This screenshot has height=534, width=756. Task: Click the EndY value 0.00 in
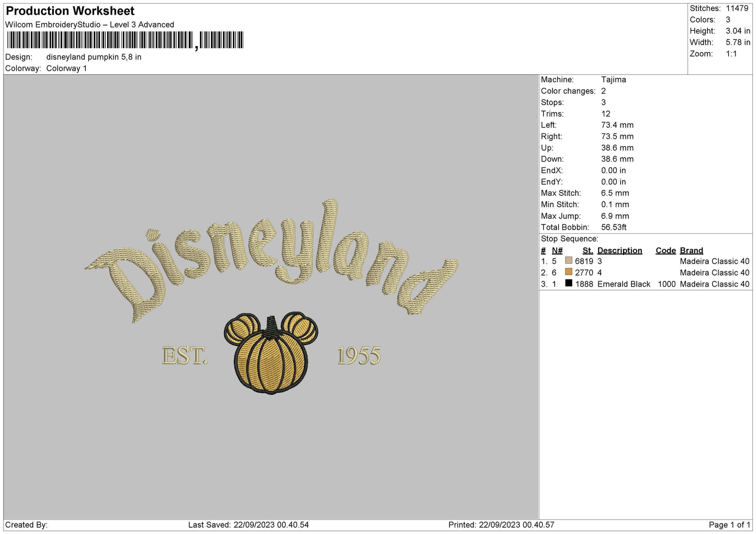[x=613, y=182]
